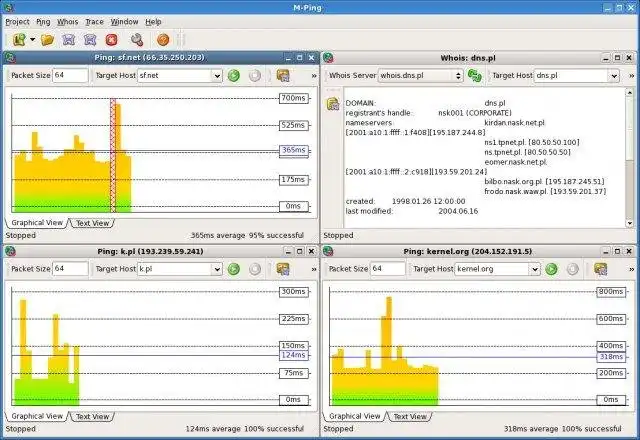The image size is (640, 440).
Task: Click the Ping: sf.net window icon
Action: (10, 58)
